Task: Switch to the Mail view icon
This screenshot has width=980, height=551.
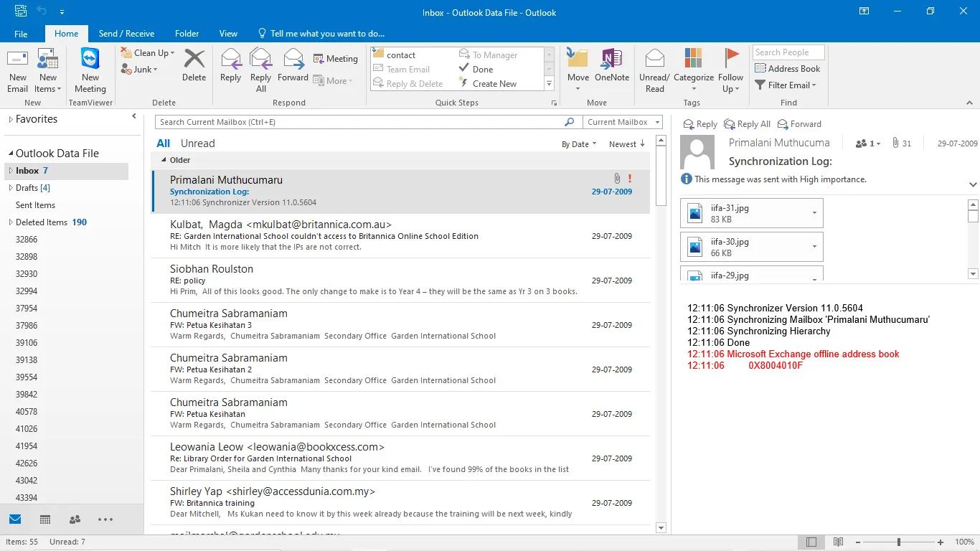Action: (x=15, y=519)
